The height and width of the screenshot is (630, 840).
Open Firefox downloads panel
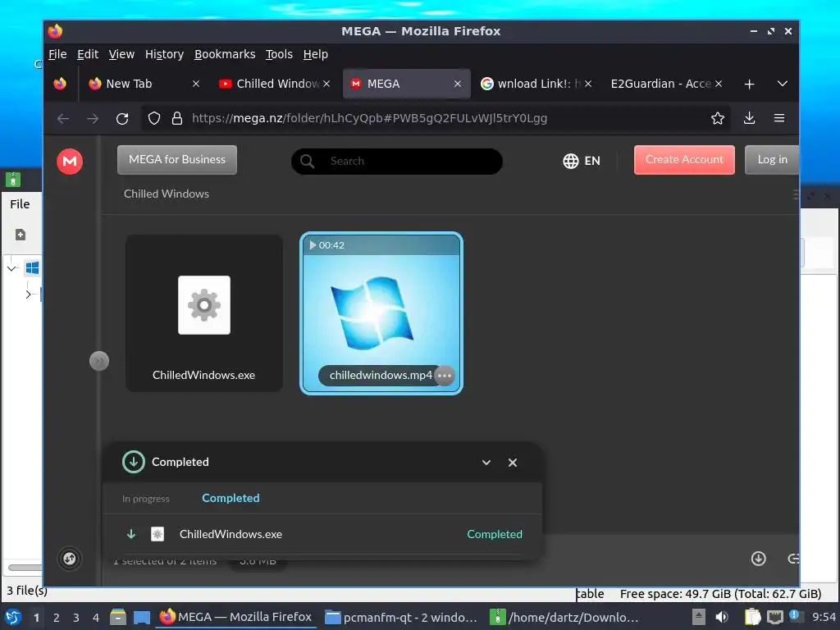point(750,118)
